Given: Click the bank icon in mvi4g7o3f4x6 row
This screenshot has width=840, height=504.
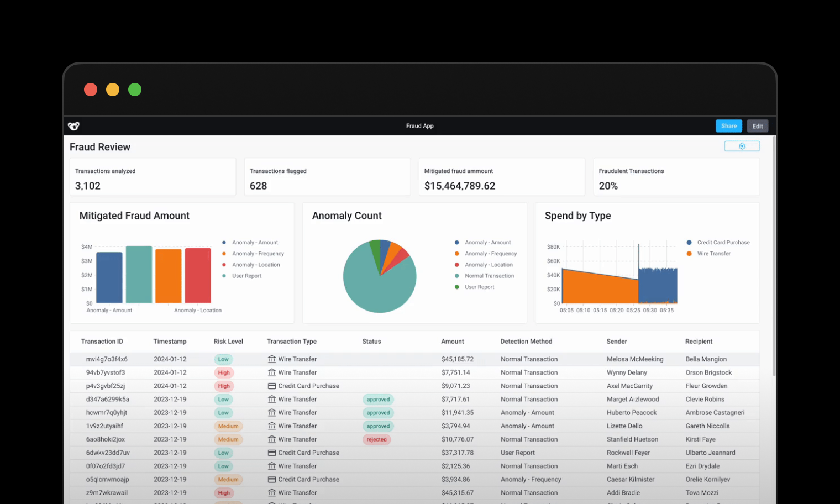Looking at the screenshot, I should coord(272,359).
